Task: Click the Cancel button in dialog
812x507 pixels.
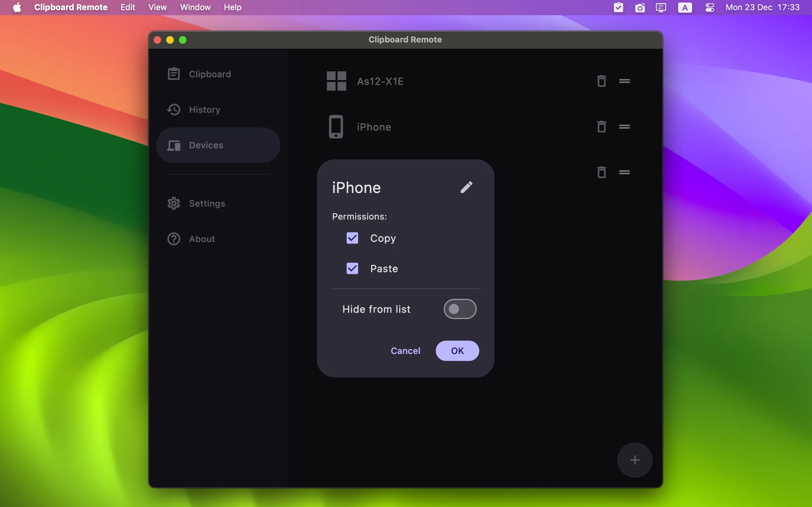Action: (x=405, y=350)
